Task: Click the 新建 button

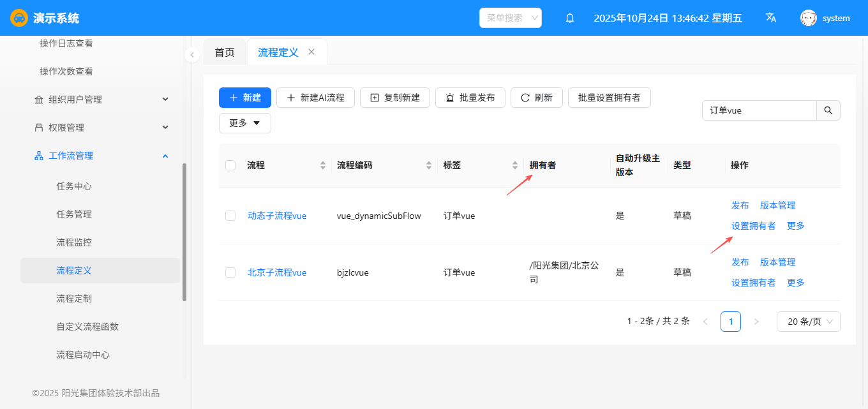Action: click(245, 98)
